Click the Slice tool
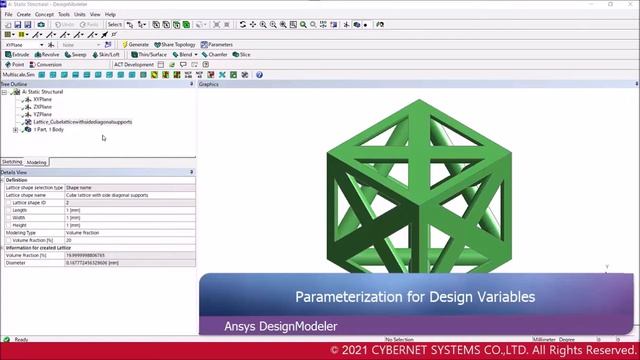 pos(241,54)
